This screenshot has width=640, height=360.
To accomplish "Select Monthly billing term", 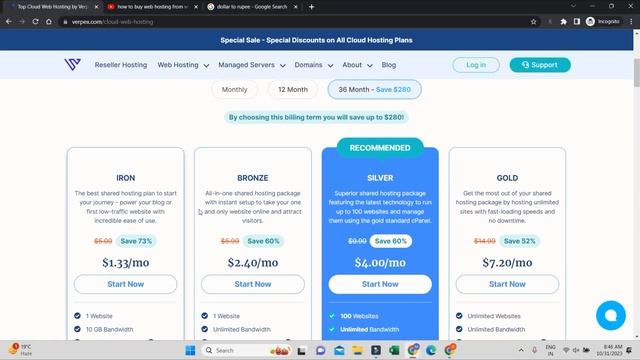I will pyautogui.click(x=235, y=89).
